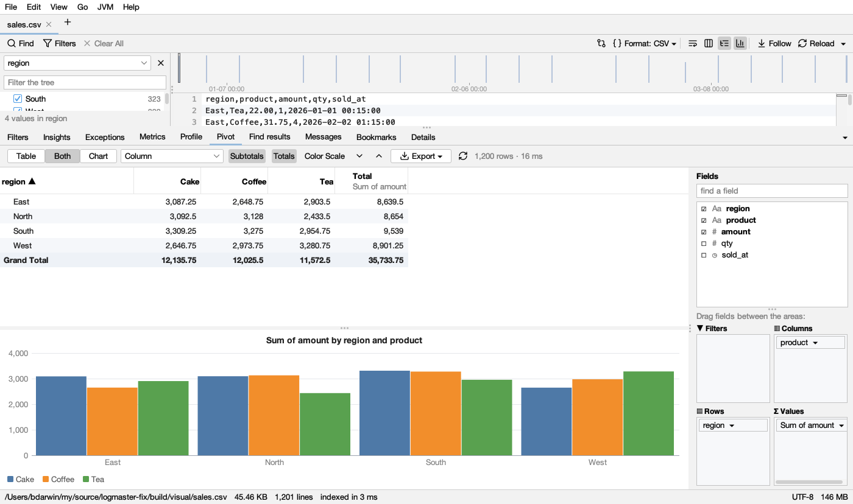Open the File menu
The image size is (853, 504).
tap(11, 7)
